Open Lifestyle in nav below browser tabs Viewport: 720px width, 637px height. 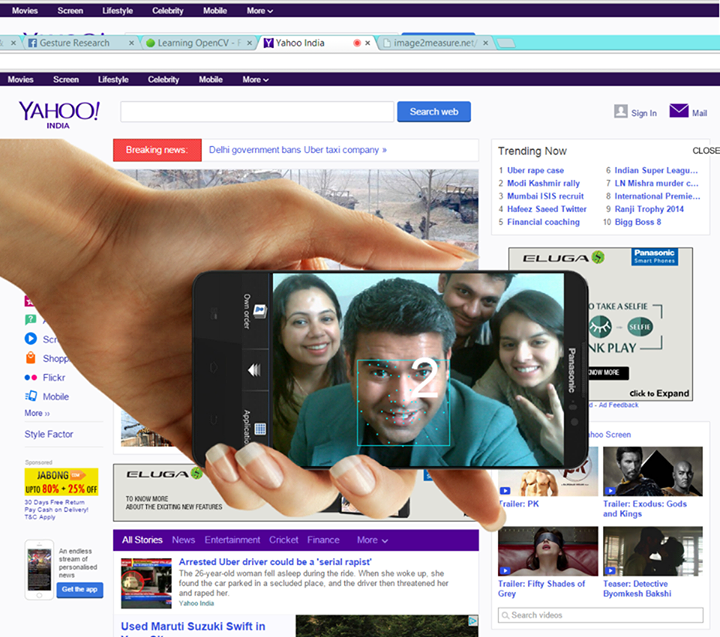point(113,79)
